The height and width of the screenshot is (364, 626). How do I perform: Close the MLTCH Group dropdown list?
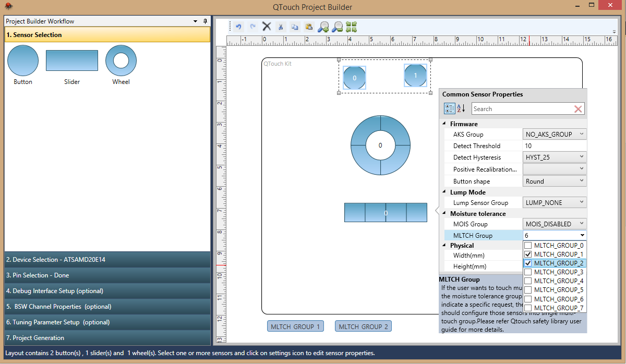point(582,235)
